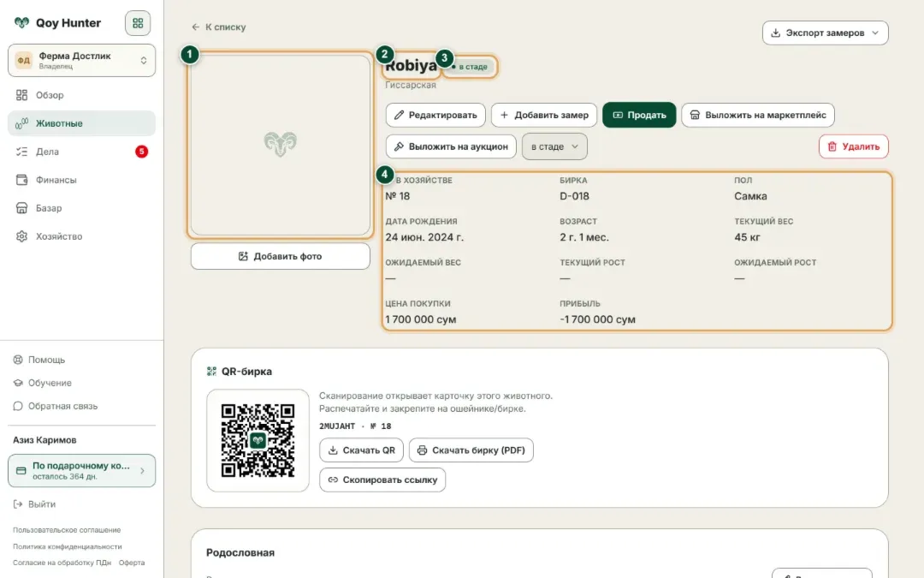Viewport: 924px width, 578px height.
Task: Click the logout icon beside Выйти
Action: click(x=18, y=504)
